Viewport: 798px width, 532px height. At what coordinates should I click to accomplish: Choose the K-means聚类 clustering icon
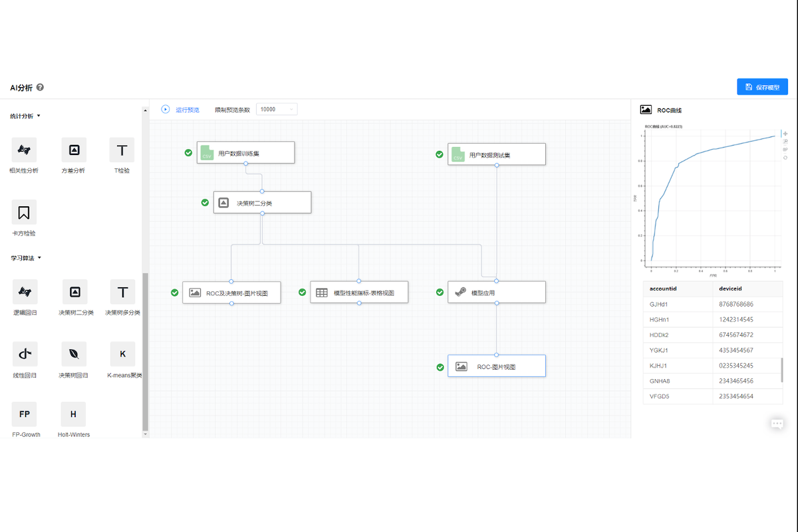tap(122, 354)
